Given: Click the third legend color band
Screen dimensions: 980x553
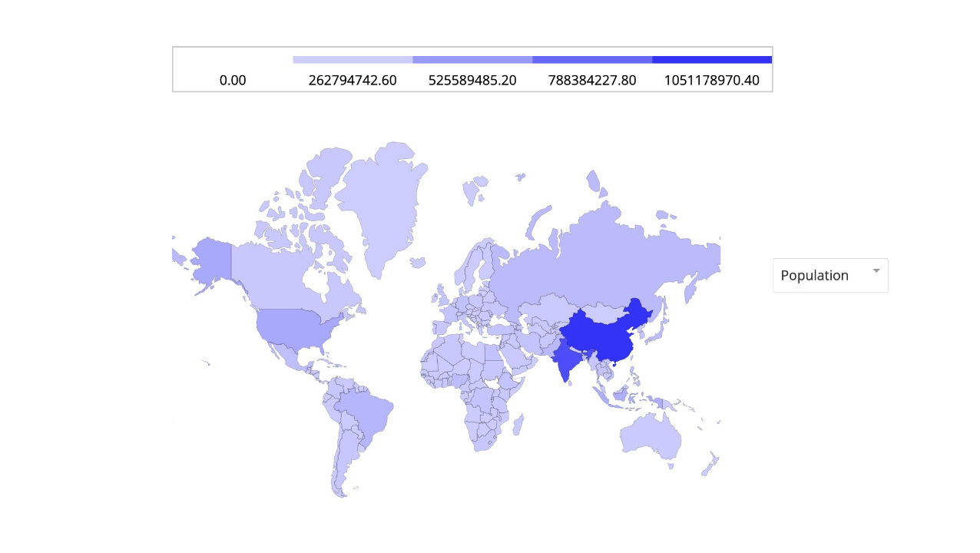Looking at the screenshot, I should (x=592, y=59).
